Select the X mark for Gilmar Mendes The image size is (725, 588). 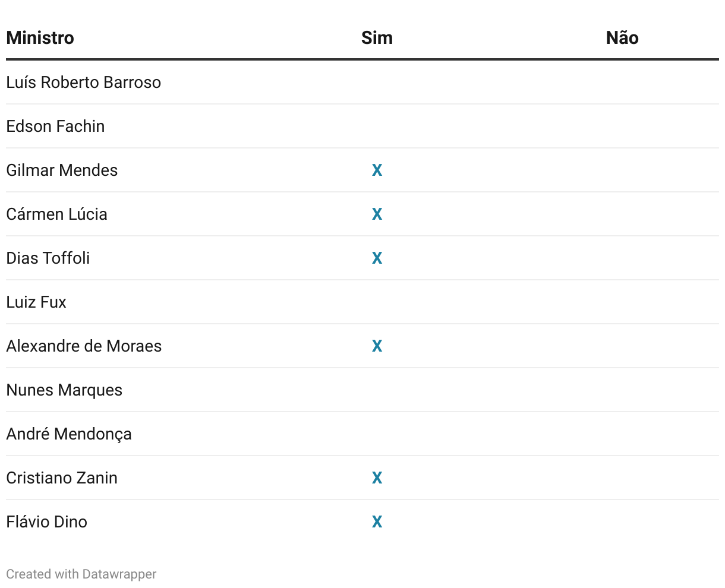(377, 170)
